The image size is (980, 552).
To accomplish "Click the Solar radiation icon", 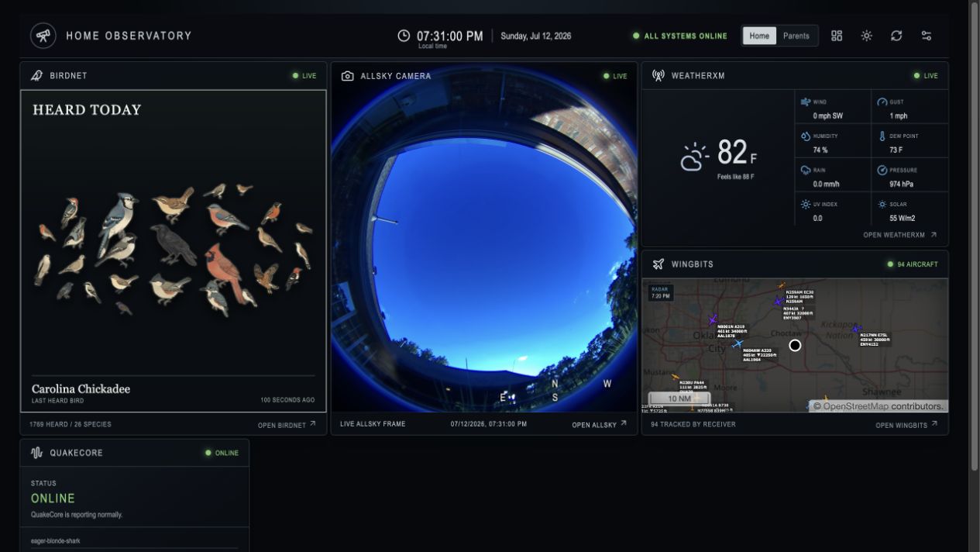I will click(882, 204).
